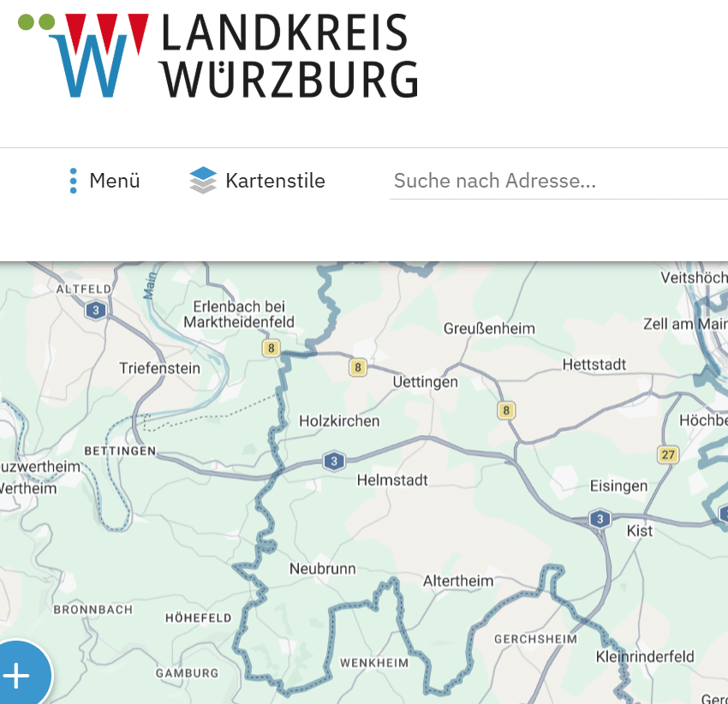Select the Kartenstile text label
Viewport: 728px width, 704px height.
tap(275, 181)
